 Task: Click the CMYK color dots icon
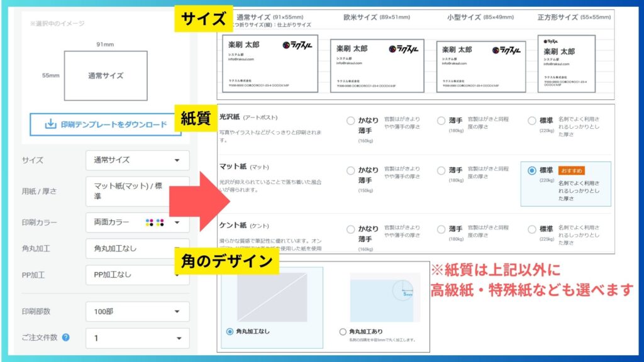point(155,222)
